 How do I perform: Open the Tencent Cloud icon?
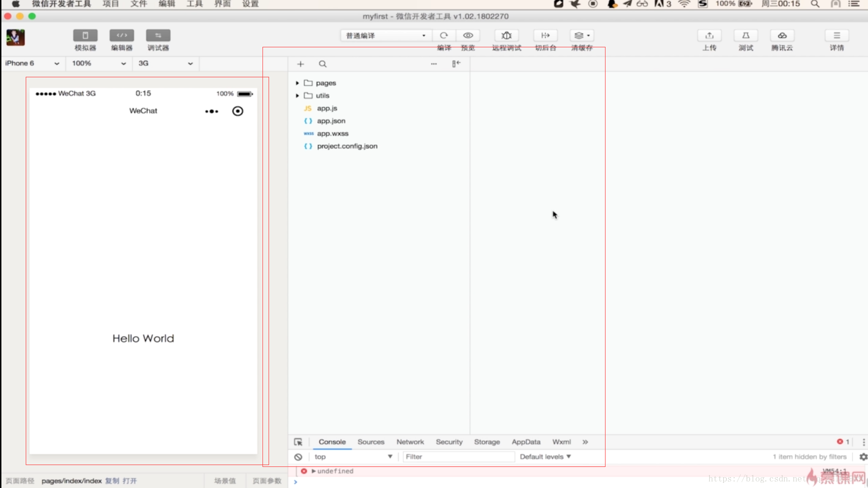tap(782, 36)
